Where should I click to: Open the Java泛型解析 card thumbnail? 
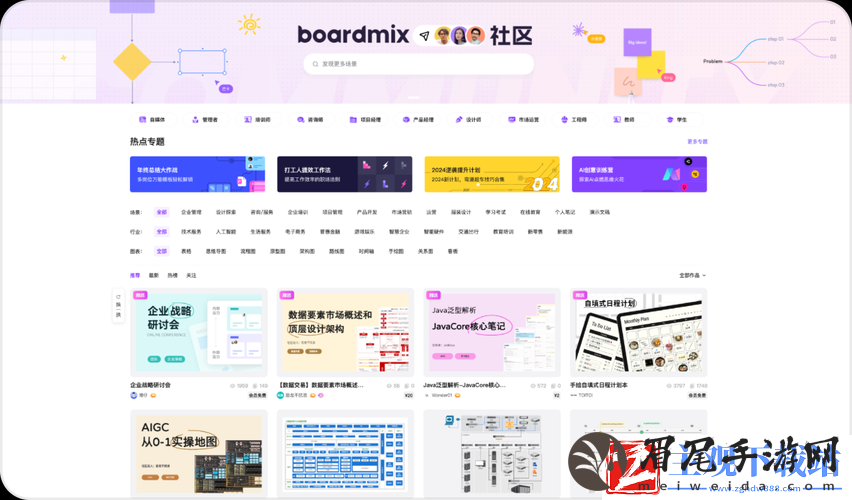pyautogui.click(x=492, y=333)
